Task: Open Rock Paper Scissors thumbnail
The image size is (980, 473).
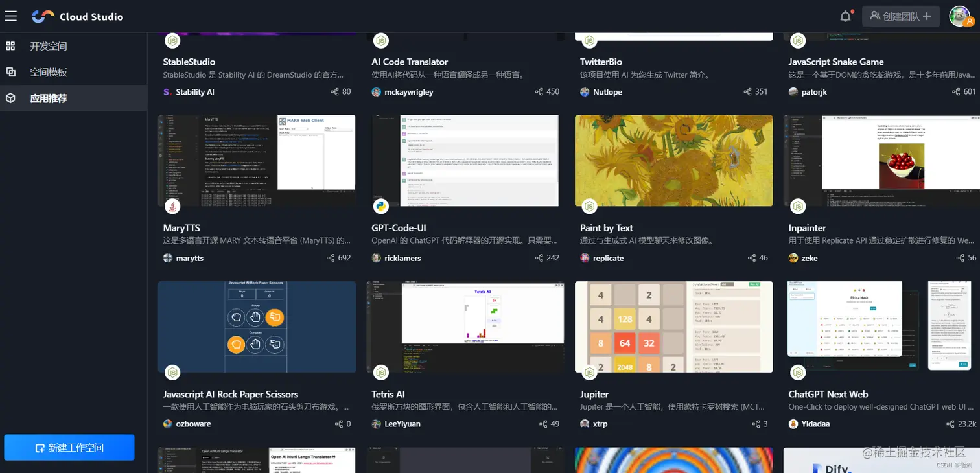Action: pos(257,327)
